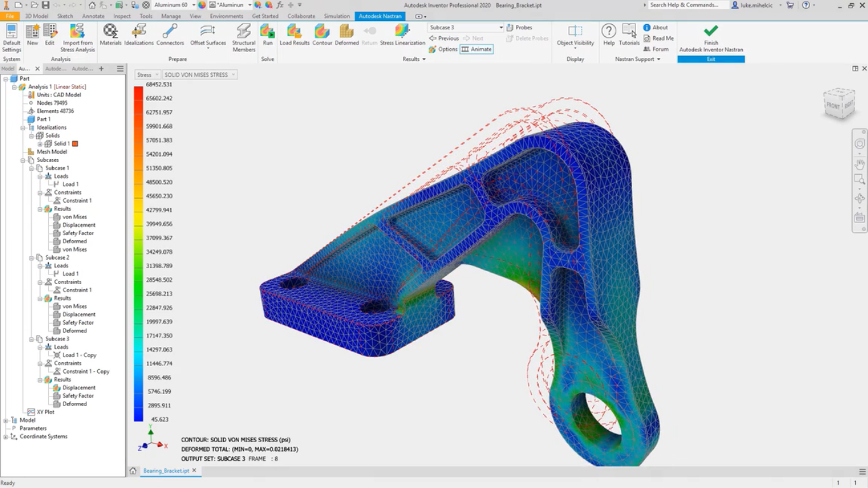
Task: Show the Contour results plot
Action: coord(322,35)
